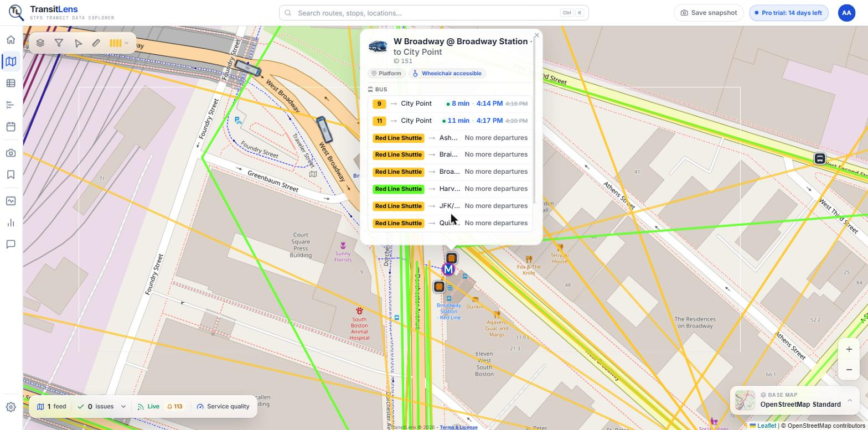Click the filter funnel tool

click(x=59, y=43)
